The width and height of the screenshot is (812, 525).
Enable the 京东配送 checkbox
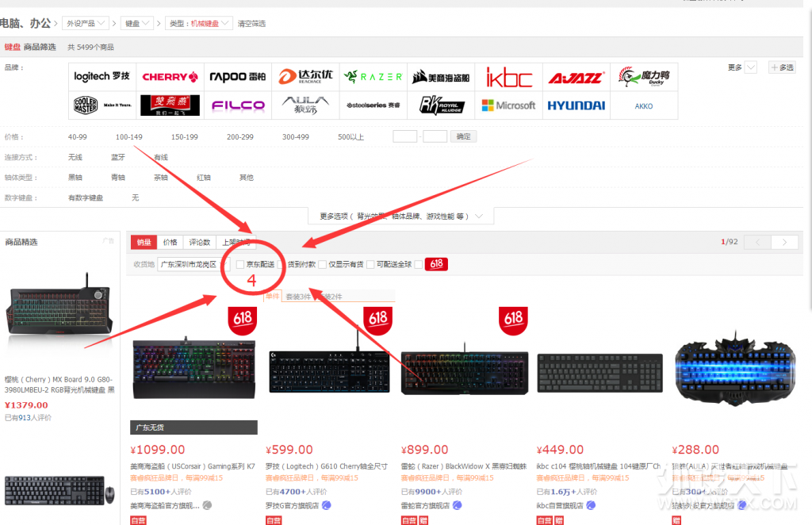(x=239, y=264)
